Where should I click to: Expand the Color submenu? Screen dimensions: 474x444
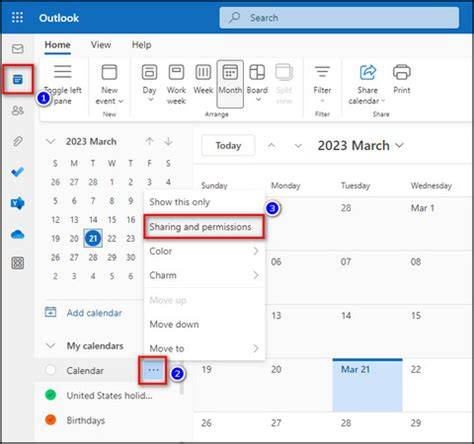204,251
